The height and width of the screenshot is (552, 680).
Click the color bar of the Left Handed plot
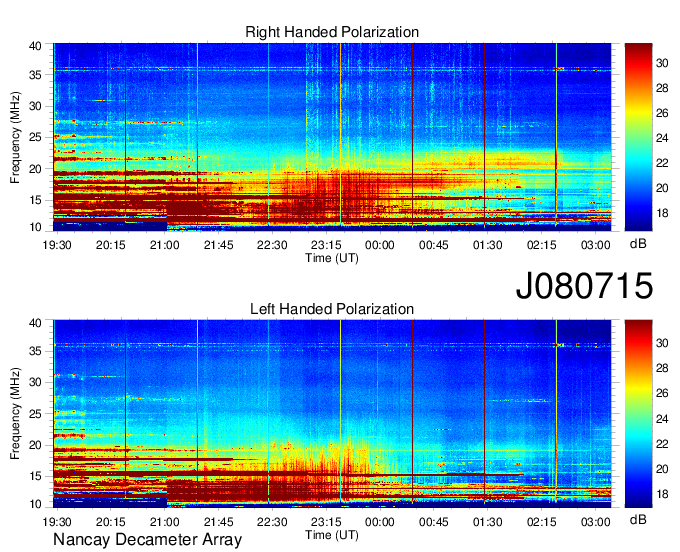(x=638, y=414)
